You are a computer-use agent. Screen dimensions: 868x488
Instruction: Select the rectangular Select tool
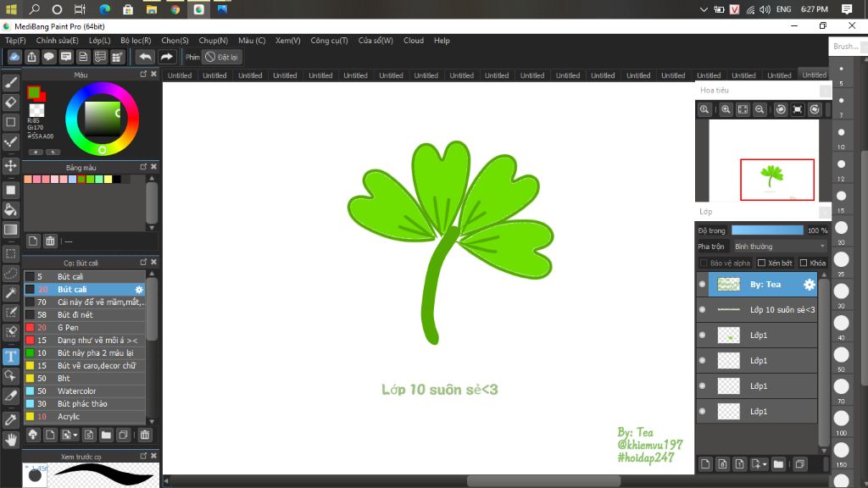coord(10,254)
